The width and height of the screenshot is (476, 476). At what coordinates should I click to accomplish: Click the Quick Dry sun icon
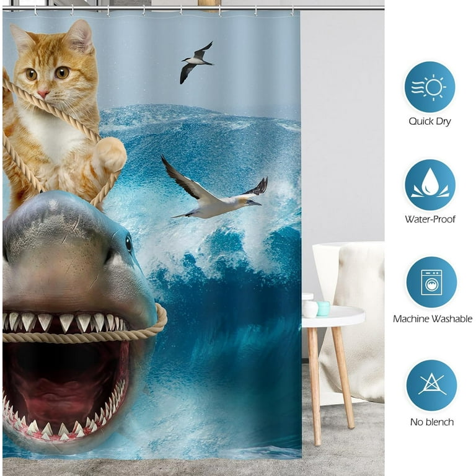430,87
